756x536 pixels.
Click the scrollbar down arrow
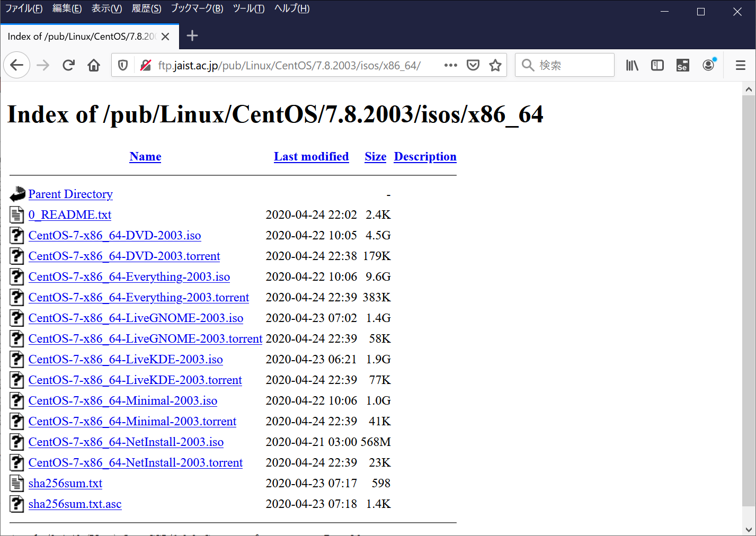coord(749,529)
